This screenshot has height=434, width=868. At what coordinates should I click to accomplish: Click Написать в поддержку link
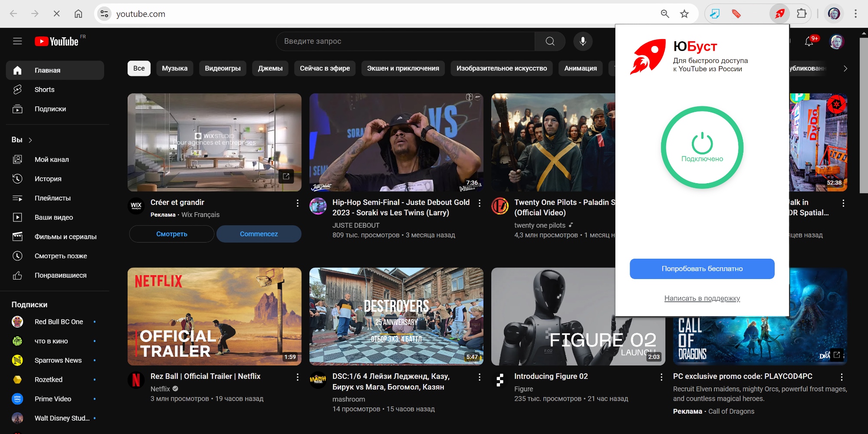702,298
